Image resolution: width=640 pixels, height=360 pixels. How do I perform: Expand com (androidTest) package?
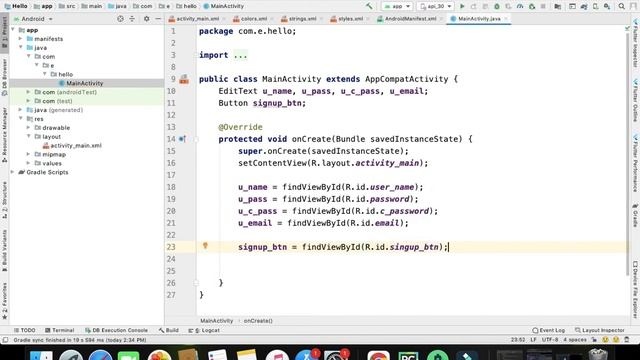[x=29, y=92]
